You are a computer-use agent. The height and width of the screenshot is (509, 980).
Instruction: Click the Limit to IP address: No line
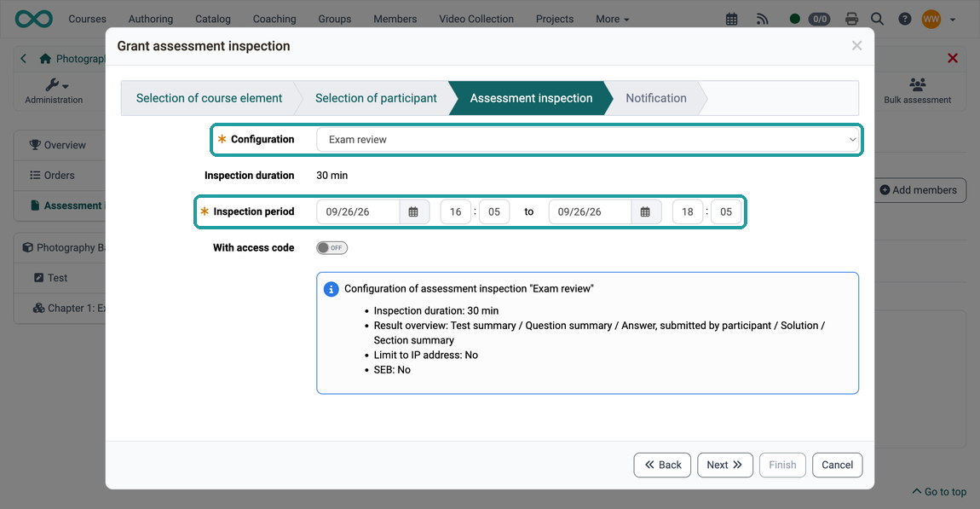[425, 356]
